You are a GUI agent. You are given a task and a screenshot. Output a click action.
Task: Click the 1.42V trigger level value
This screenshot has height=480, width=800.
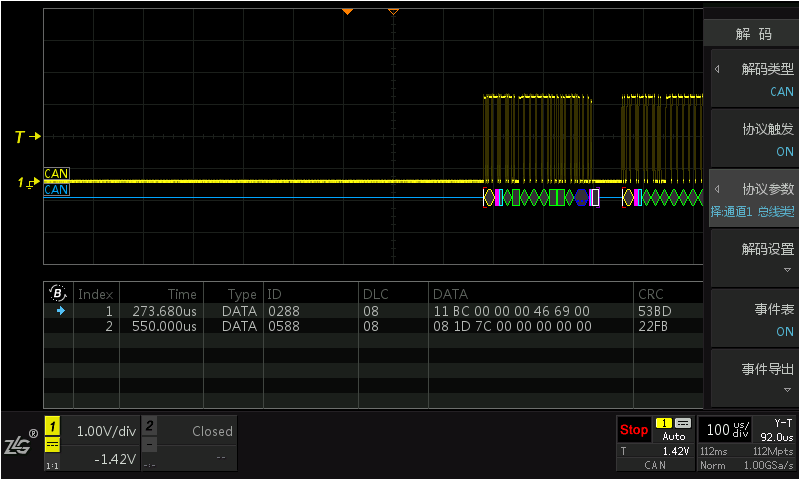pos(676,451)
